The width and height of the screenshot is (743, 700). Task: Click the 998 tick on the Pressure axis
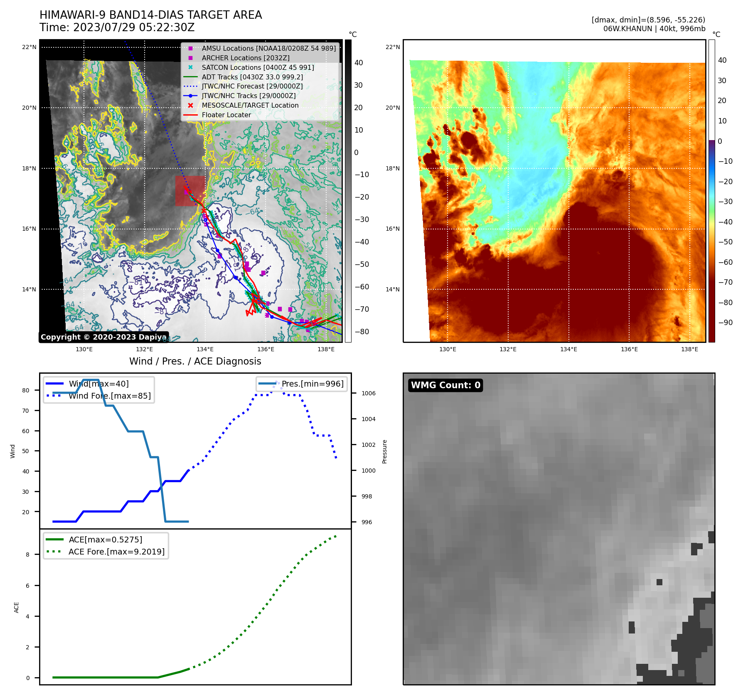point(367,496)
